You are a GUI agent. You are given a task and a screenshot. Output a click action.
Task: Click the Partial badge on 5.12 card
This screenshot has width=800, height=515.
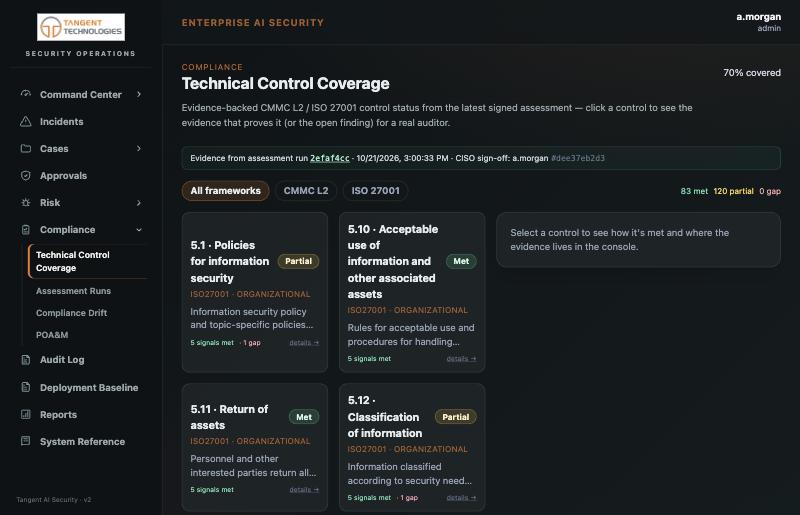pyautogui.click(x=456, y=417)
